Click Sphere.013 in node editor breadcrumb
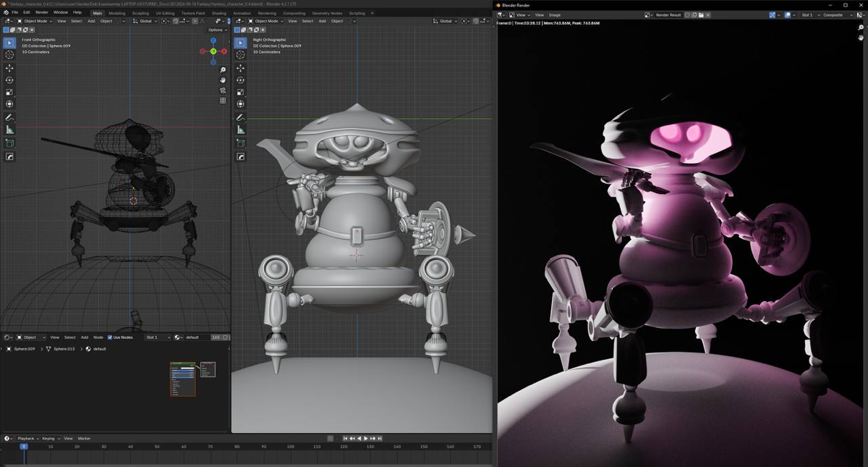 coord(66,349)
